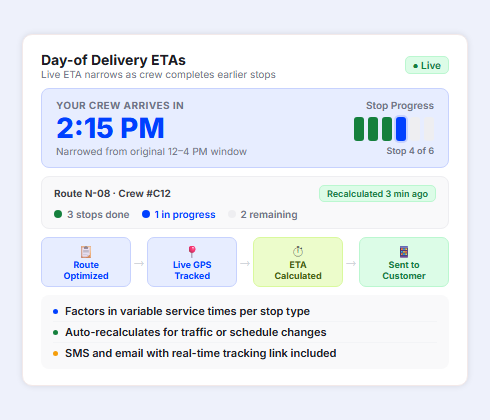Click the YOUR CREW ARRIVES IN label
This screenshot has width=490, height=420.
(120, 106)
